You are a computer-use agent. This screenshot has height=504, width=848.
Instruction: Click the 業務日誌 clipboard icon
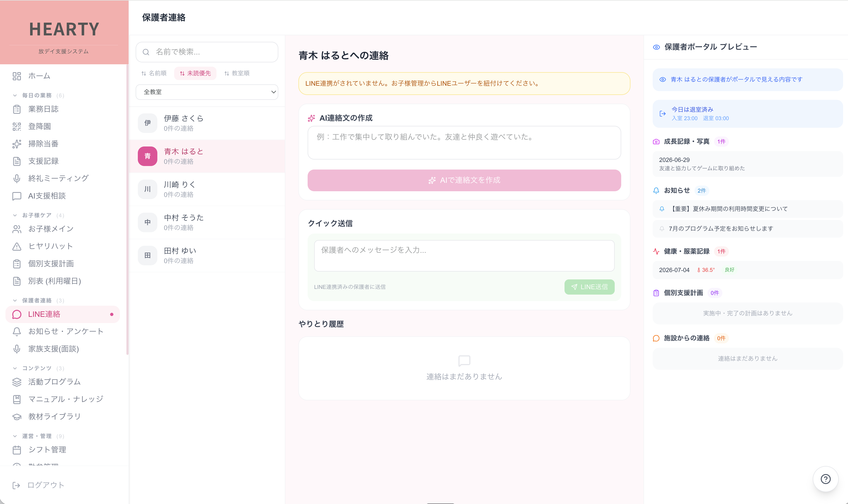17,109
